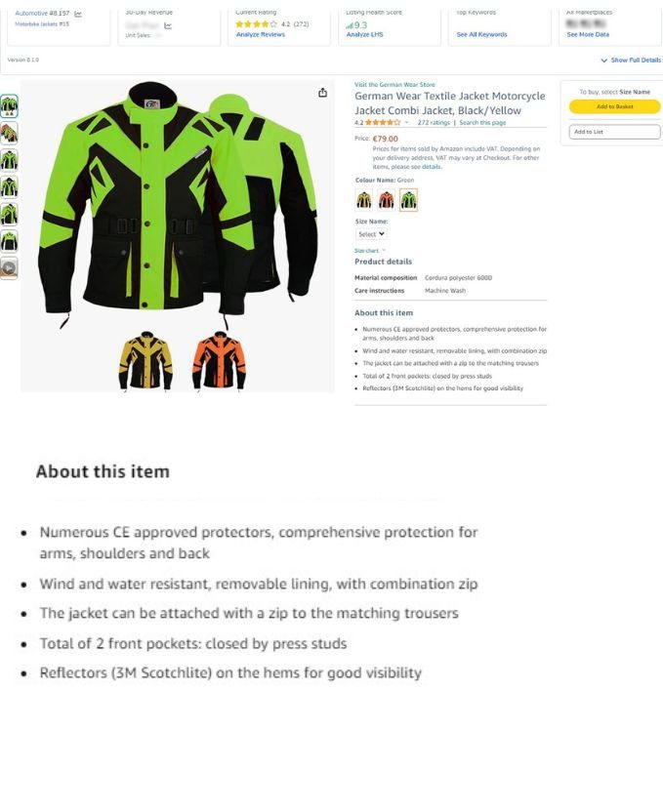Click the star rating icons under title
Image resolution: width=663 pixels, height=812 pixels.
[383, 123]
